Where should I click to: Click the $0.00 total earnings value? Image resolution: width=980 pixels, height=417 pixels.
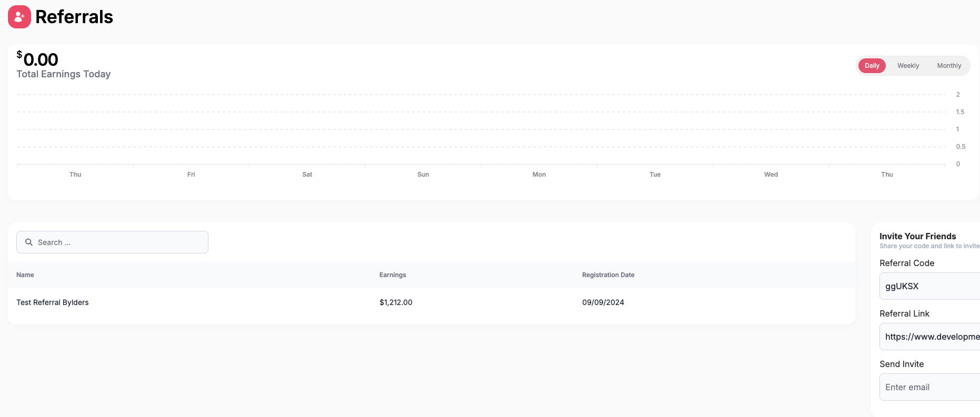pos(37,59)
